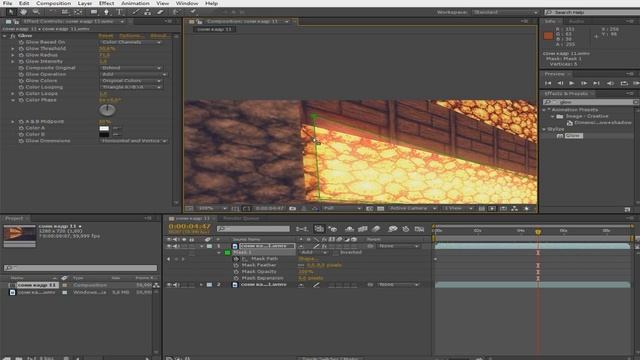Click the About link for Glow effect

click(160, 36)
